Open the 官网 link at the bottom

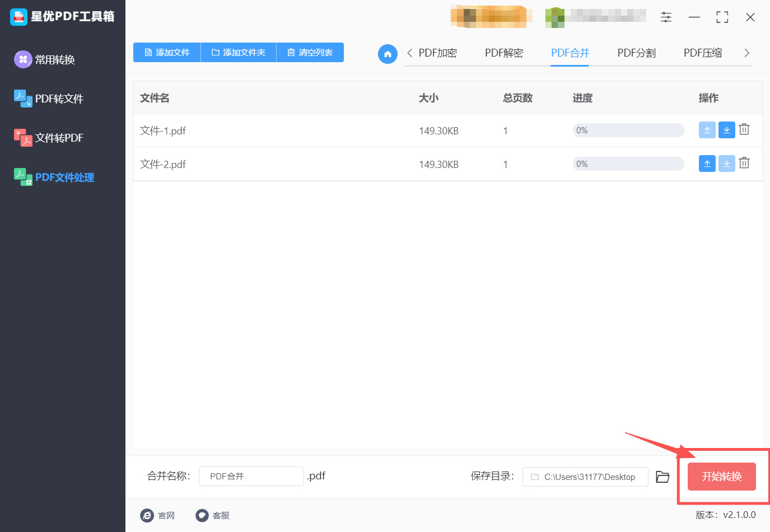pyautogui.click(x=158, y=515)
